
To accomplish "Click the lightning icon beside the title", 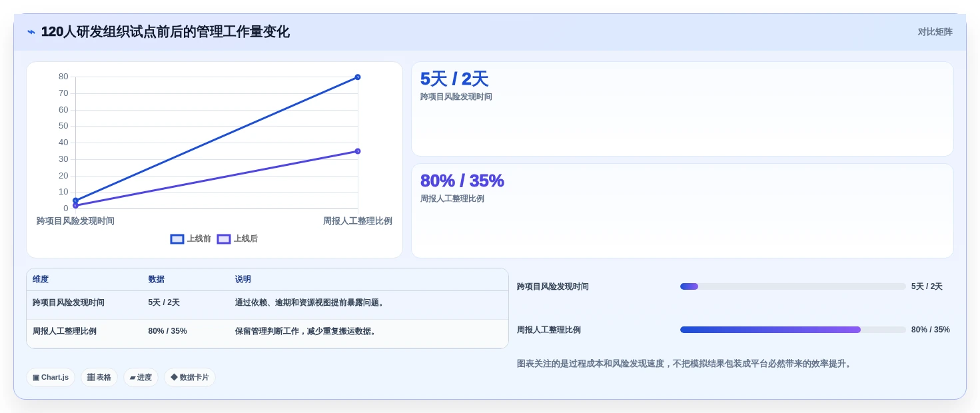I will click(x=31, y=32).
